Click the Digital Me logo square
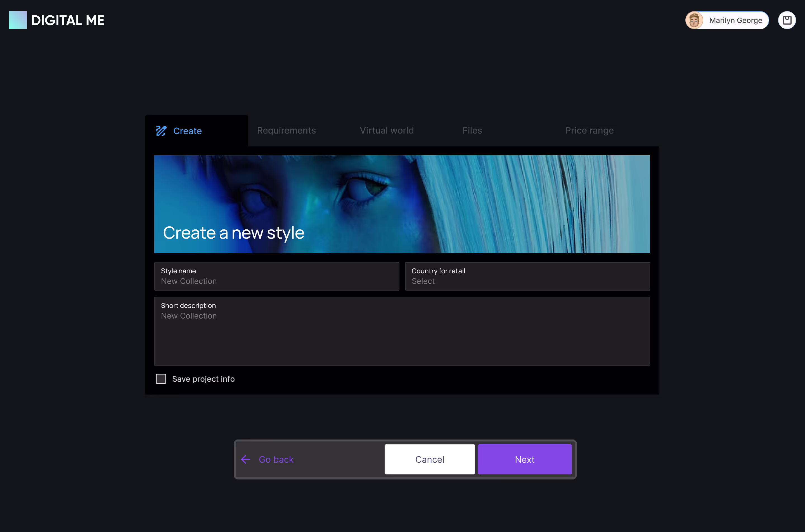 (x=18, y=20)
